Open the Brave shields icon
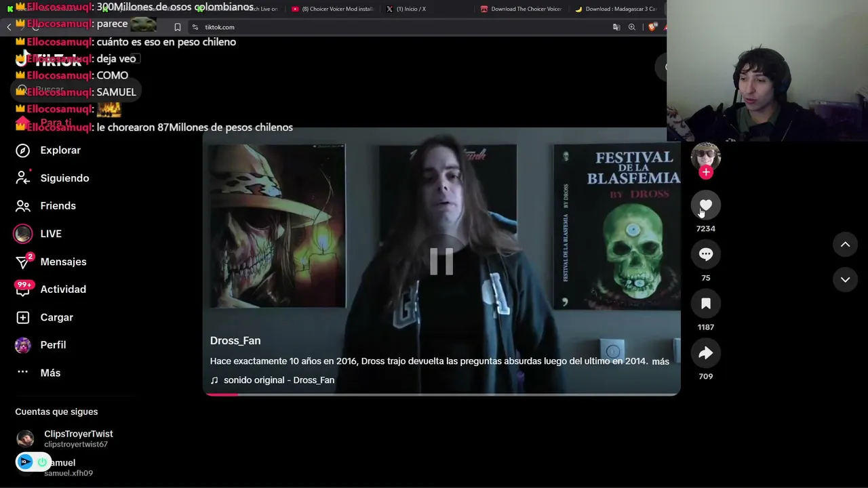The width and height of the screenshot is (868, 488). [652, 27]
